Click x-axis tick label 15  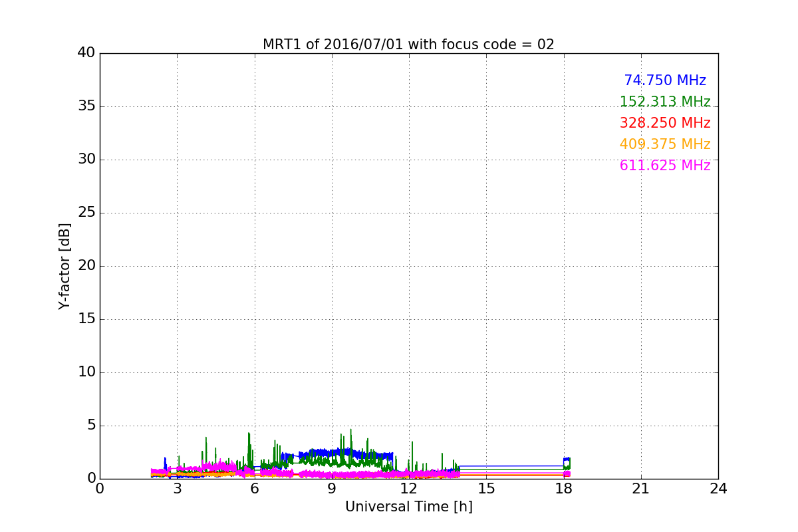[x=486, y=489]
